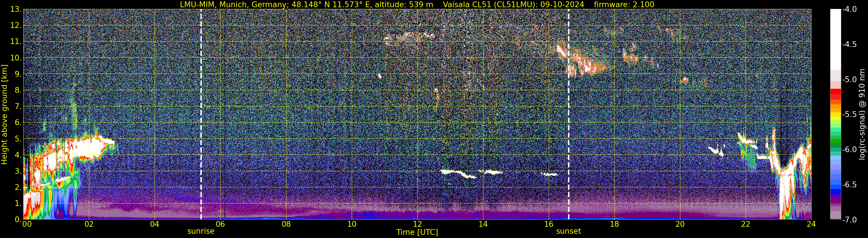The width and height of the screenshot is (868, 238).
Task: Click the '10.' height axis tick label
Action: [x=16, y=58]
